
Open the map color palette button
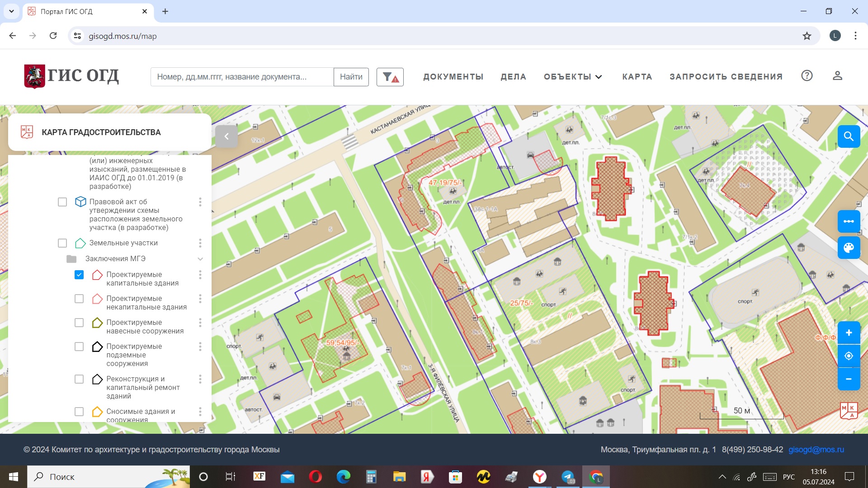tap(849, 248)
